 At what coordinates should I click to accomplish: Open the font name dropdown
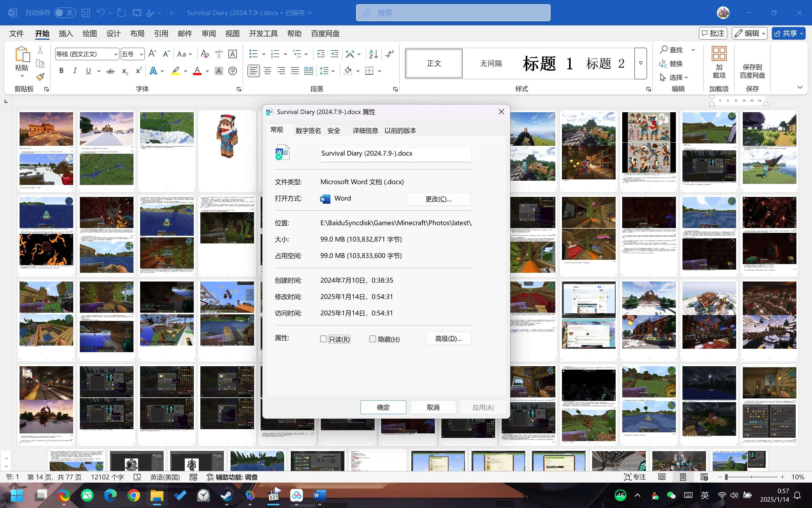(116, 54)
